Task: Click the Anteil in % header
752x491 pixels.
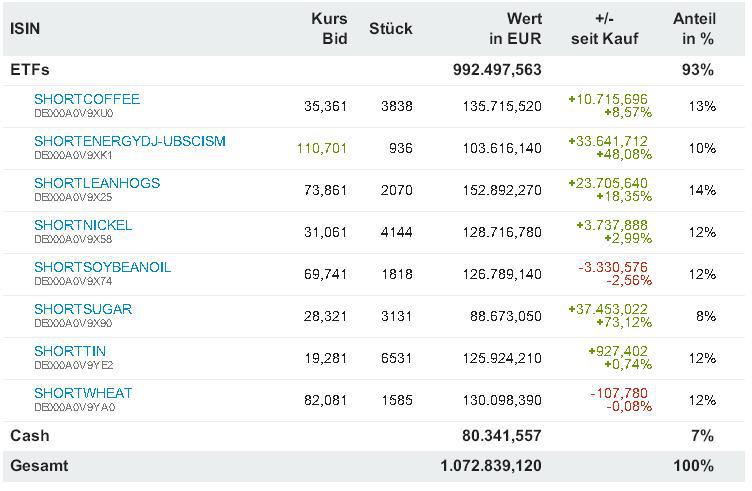Action: click(x=693, y=28)
